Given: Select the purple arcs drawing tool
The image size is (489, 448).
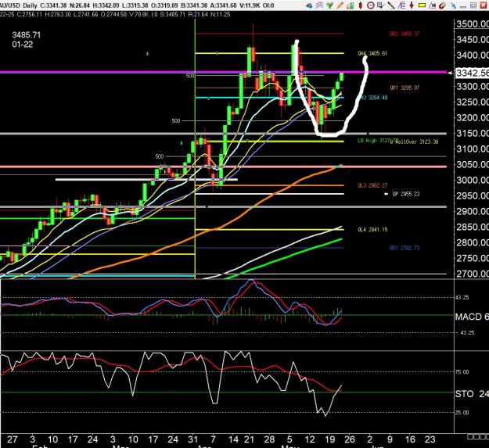Looking at the screenshot, I should click(x=319, y=5).
